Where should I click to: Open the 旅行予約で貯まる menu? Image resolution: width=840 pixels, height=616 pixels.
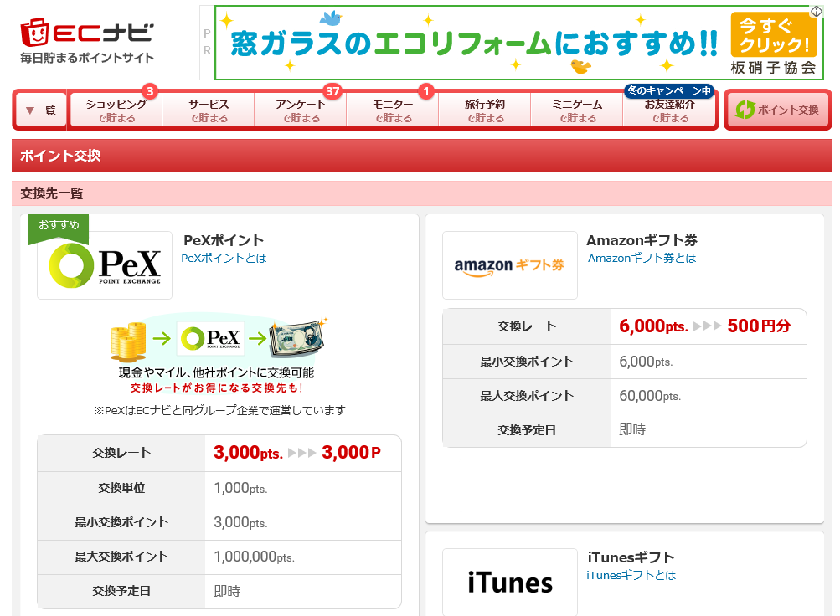tap(485, 110)
